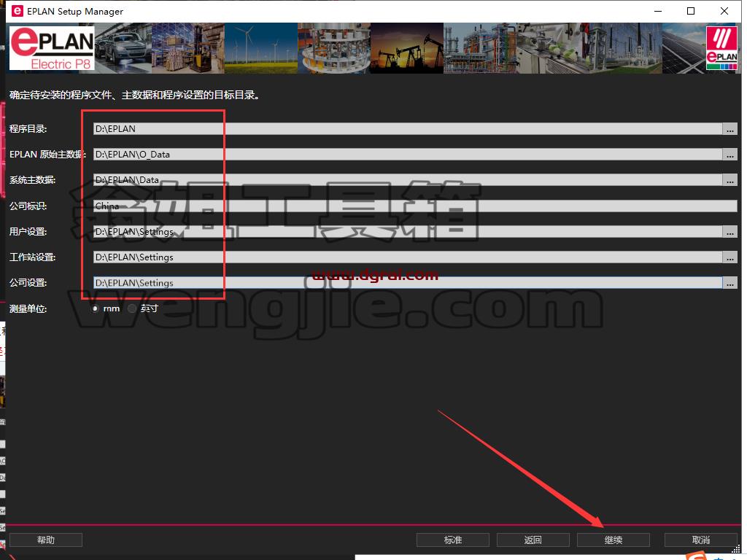Click the EPLAN brand icon at banner right
The width and height of the screenshot is (747, 560).
[721, 48]
